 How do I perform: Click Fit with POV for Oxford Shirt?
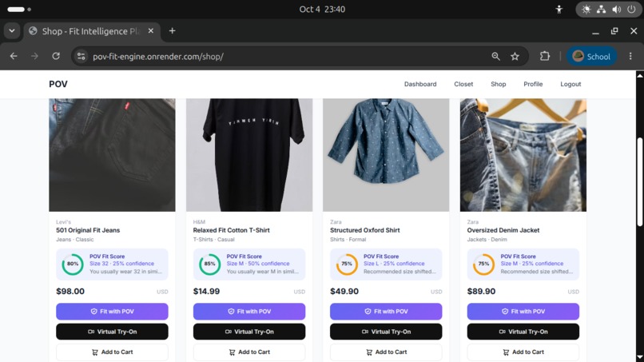tap(386, 312)
